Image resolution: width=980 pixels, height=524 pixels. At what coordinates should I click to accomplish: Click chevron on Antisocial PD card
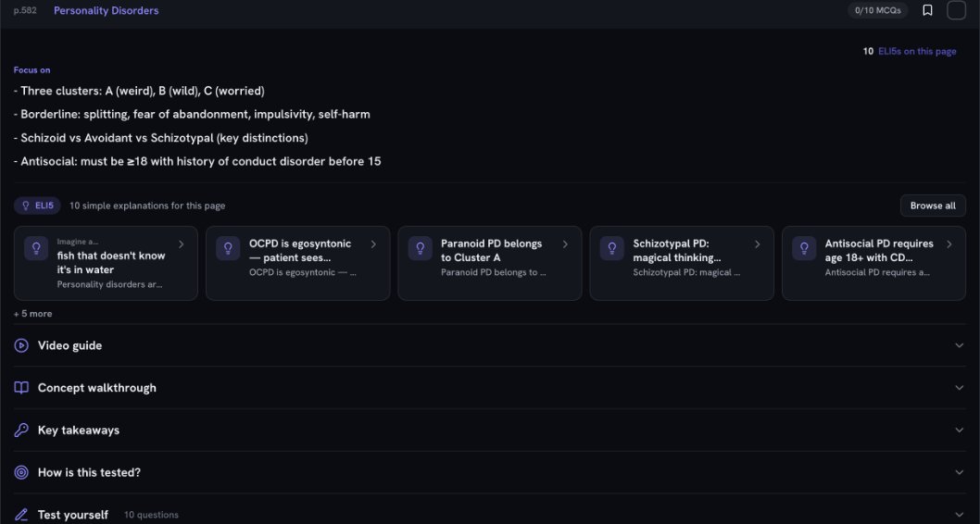[949, 244]
